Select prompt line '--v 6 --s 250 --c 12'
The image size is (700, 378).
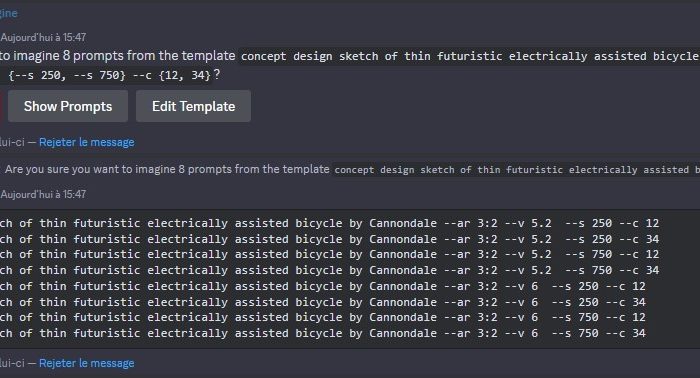[323, 286]
